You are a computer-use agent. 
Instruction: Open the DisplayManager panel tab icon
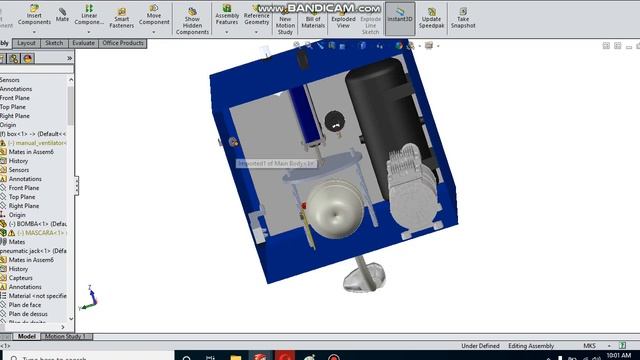(x=27, y=59)
